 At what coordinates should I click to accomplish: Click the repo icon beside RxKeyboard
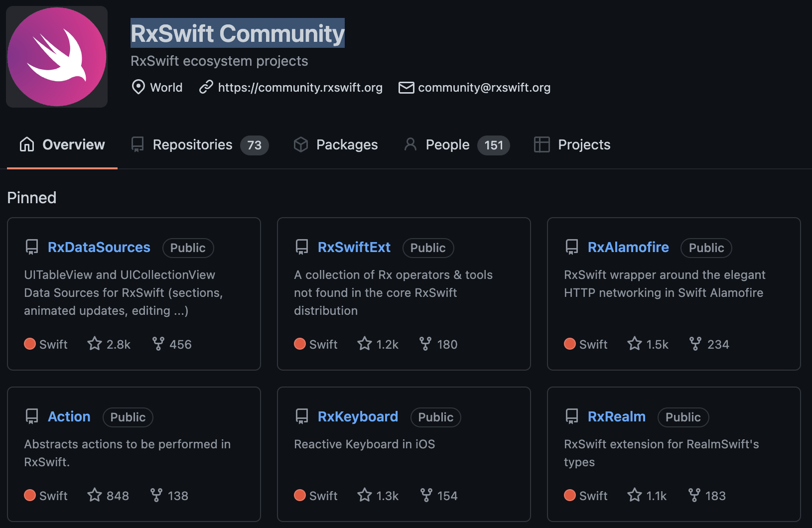coord(302,416)
